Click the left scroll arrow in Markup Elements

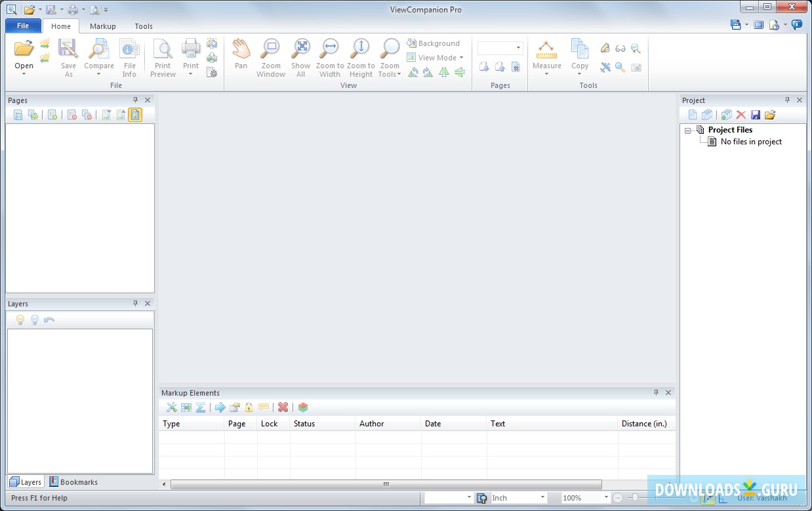164,484
